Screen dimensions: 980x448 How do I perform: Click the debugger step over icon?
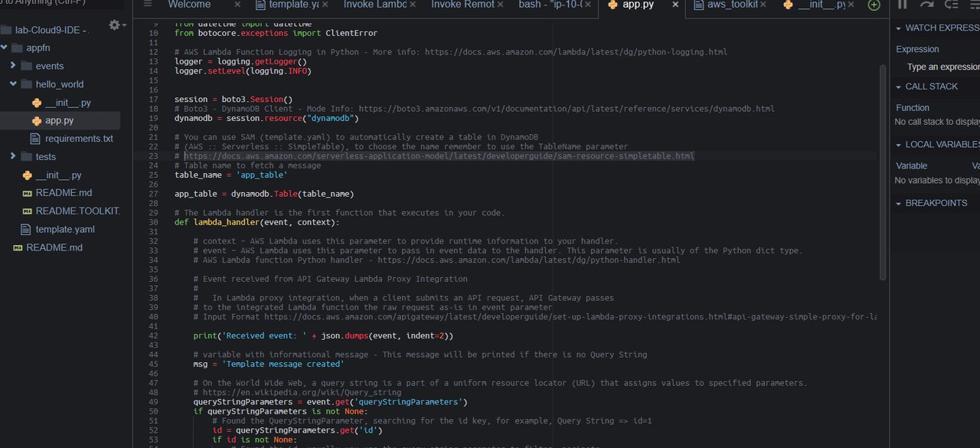point(926,4)
